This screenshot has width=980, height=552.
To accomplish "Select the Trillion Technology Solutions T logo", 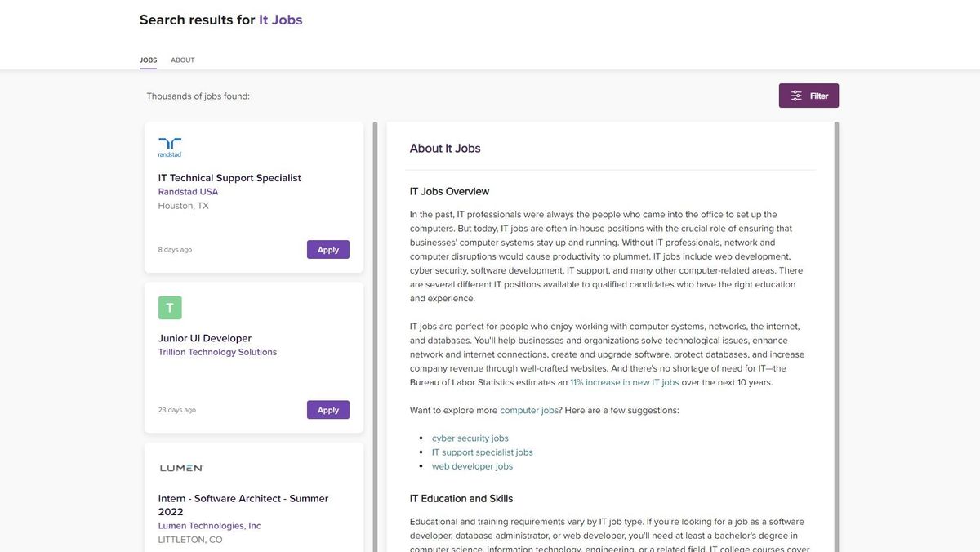I will coord(169,308).
